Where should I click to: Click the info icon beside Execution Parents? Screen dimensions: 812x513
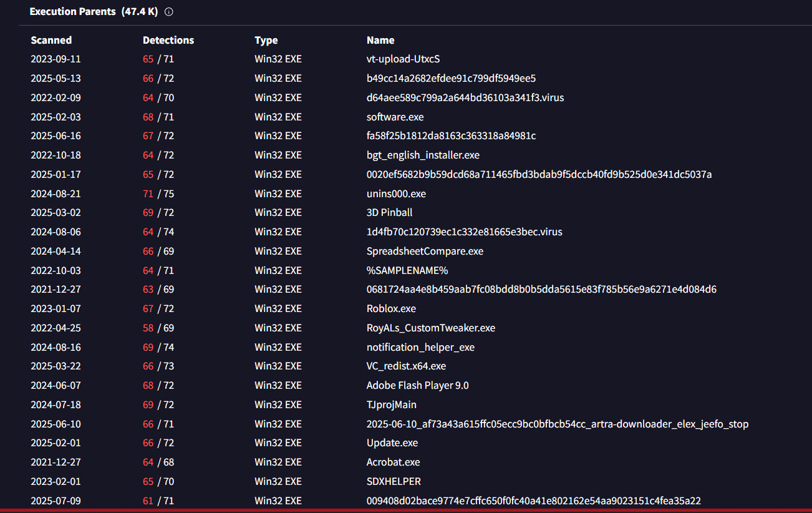tap(168, 12)
